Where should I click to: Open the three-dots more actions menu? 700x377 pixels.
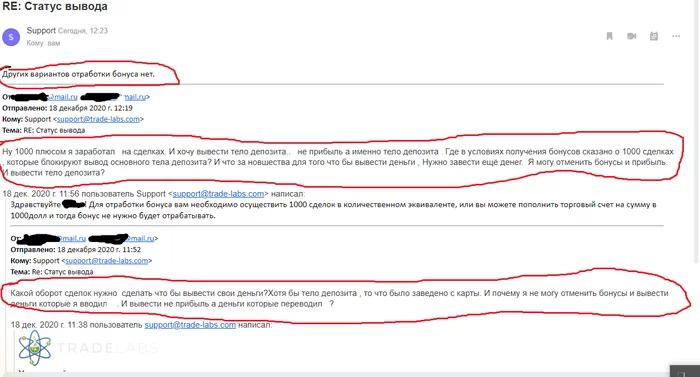[676, 36]
